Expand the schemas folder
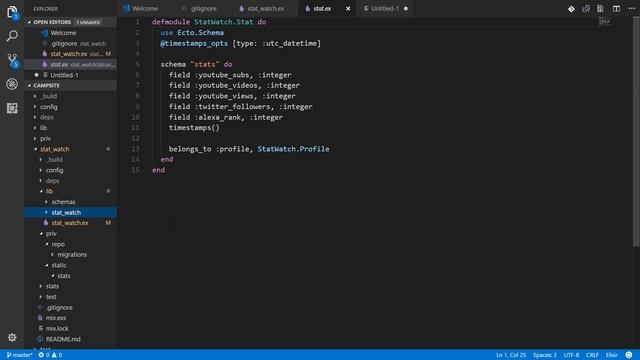This screenshot has width=640, height=360. coord(63,202)
